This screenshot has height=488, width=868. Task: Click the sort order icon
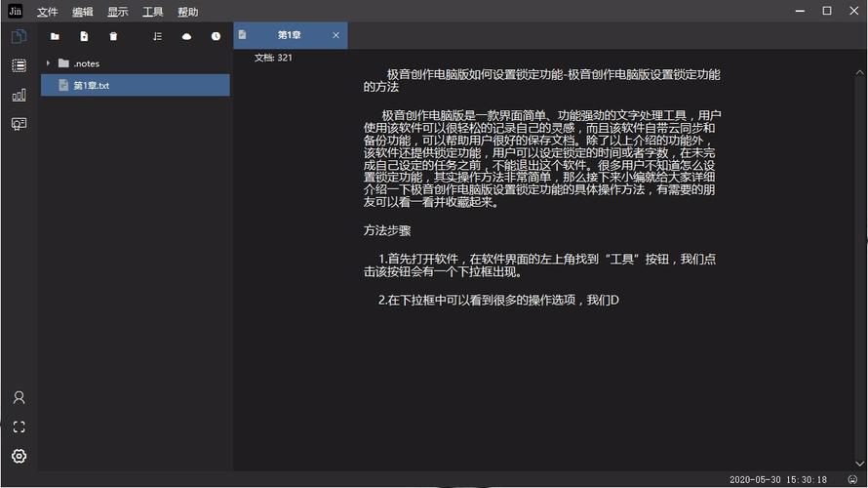[x=158, y=36]
